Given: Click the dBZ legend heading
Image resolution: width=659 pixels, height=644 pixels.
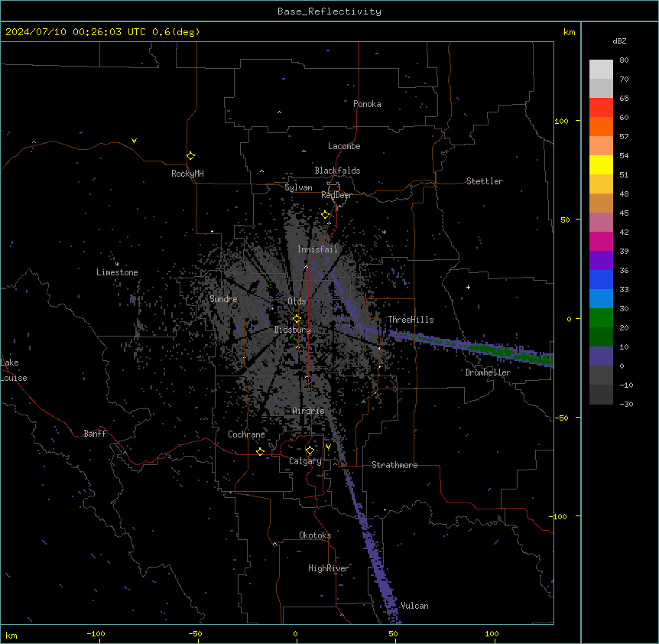Looking at the screenshot, I should pyautogui.click(x=619, y=41).
